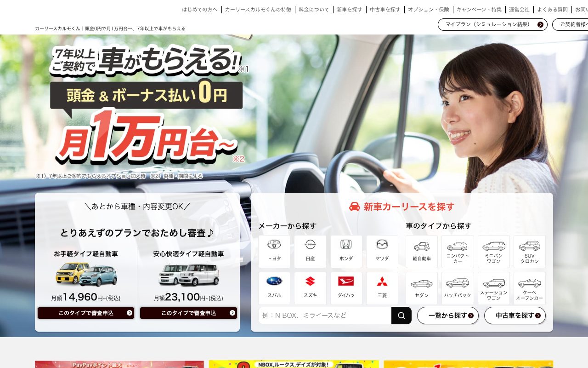Choose the Honda (ホンダ) maker icon

[346, 252]
